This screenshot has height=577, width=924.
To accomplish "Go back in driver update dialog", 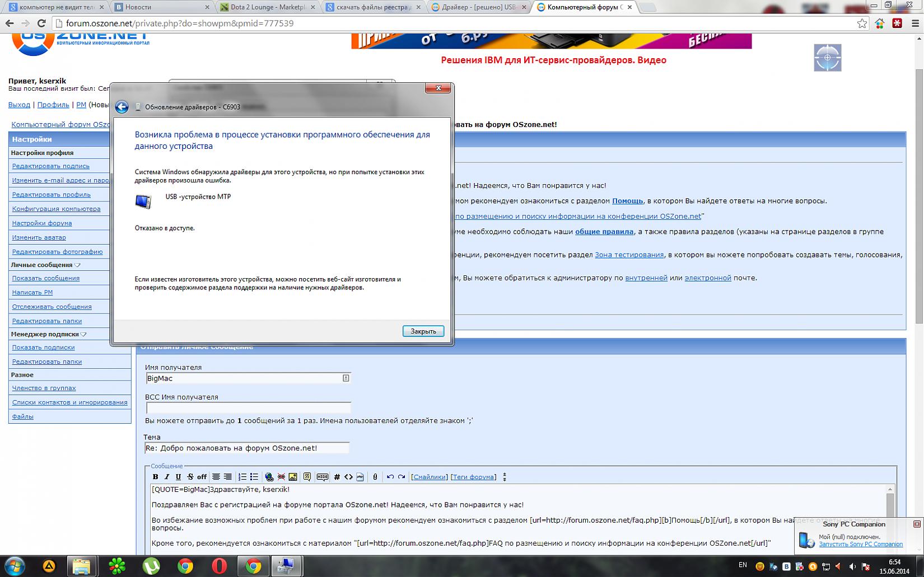I will (122, 107).
